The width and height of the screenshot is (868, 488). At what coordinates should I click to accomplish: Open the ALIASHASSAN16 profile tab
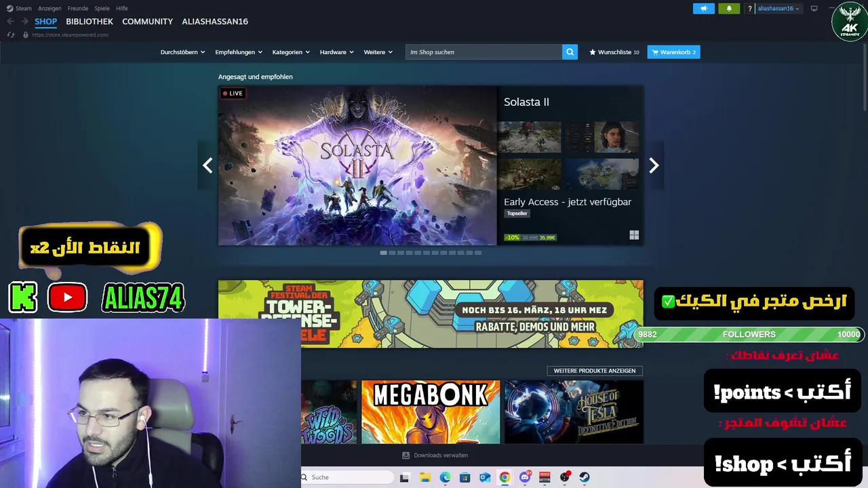pyautogui.click(x=215, y=22)
